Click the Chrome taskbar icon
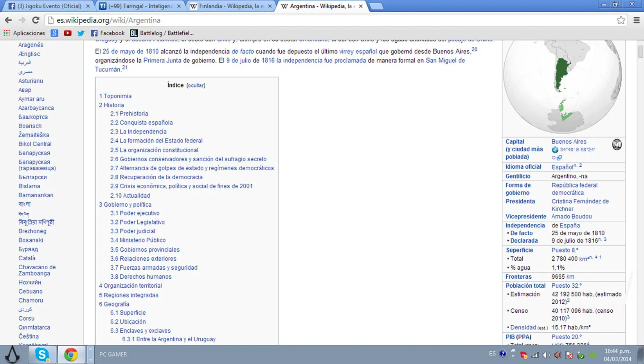The height and width of the screenshot is (364, 644). [71, 355]
